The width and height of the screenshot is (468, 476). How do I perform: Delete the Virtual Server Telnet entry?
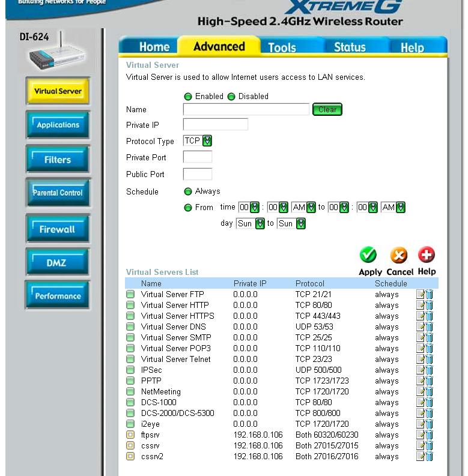point(429,359)
